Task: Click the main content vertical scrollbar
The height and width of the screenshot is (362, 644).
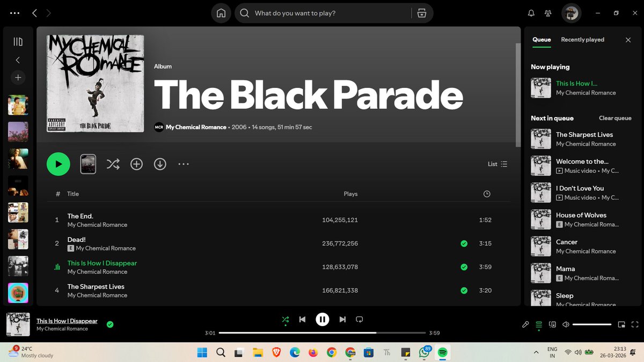Action: pos(518,94)
